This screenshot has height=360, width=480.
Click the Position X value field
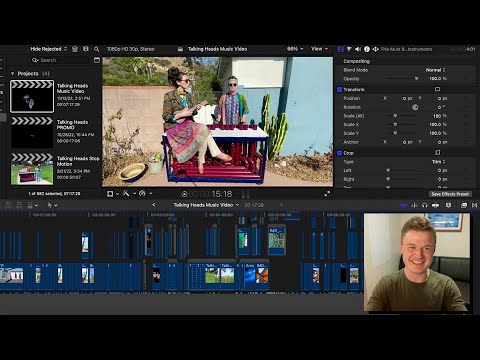pos(408,98)
